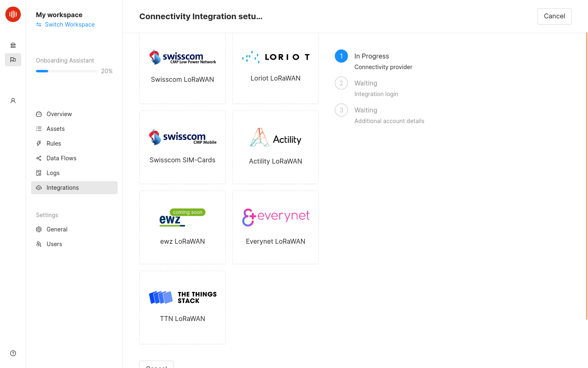
Task: Click the Onboarding Assistant progress bar
Action: point(67,71)
